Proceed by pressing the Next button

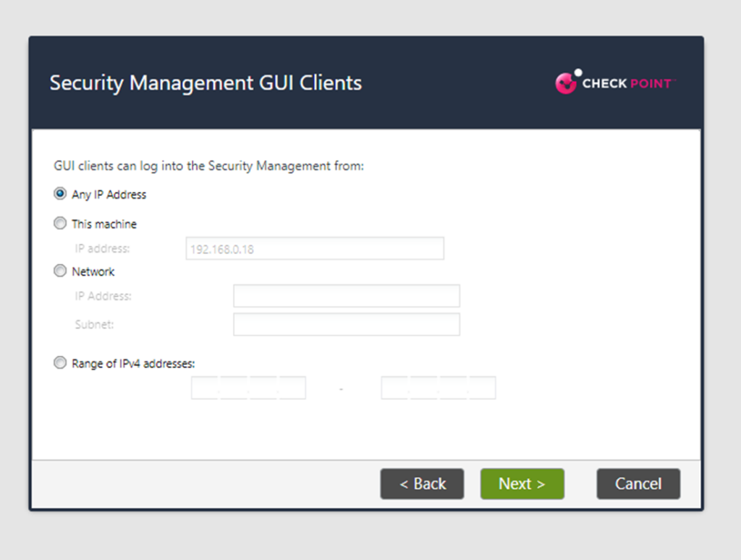point(522,484)
